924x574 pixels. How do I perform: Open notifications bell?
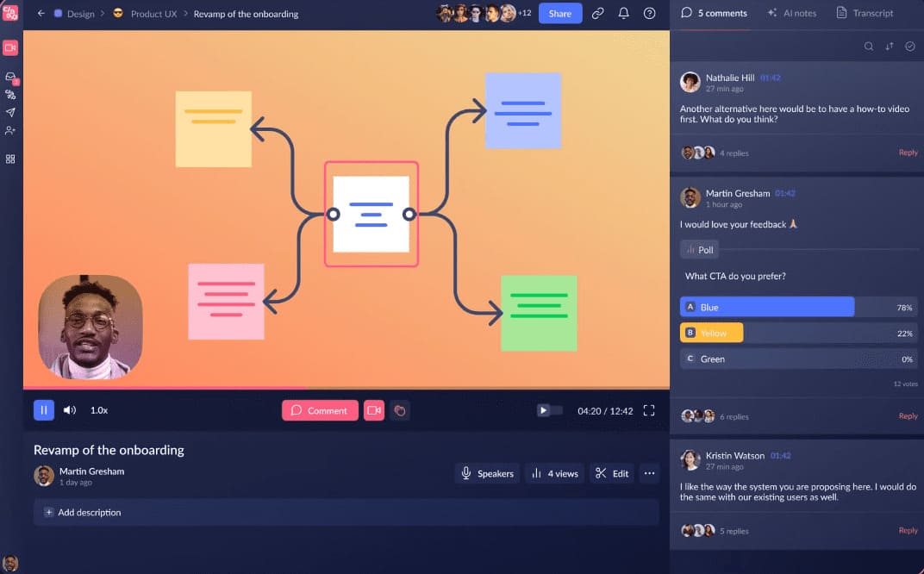click(x=623, y=13)
